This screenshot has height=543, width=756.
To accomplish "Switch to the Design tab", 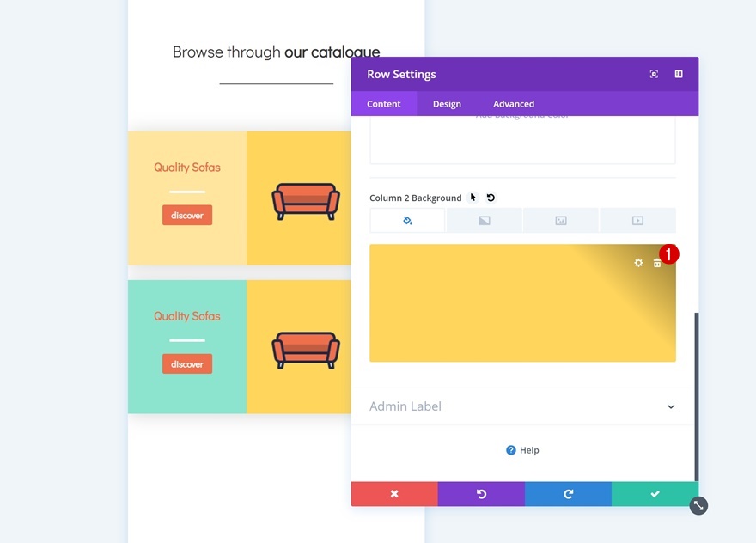I will pyautogui.click(x=447, y=104).
